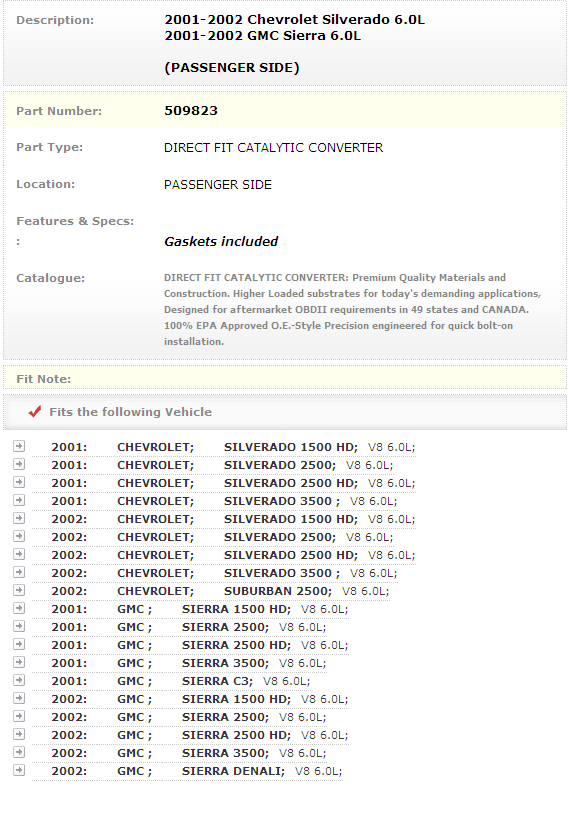Click the 'Part Type:' label

50,148
